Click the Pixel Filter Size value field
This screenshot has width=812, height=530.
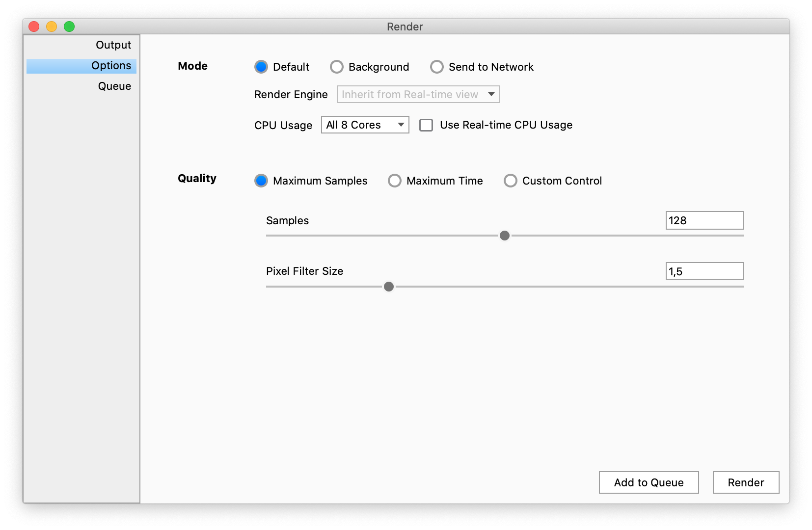(704, 271)
